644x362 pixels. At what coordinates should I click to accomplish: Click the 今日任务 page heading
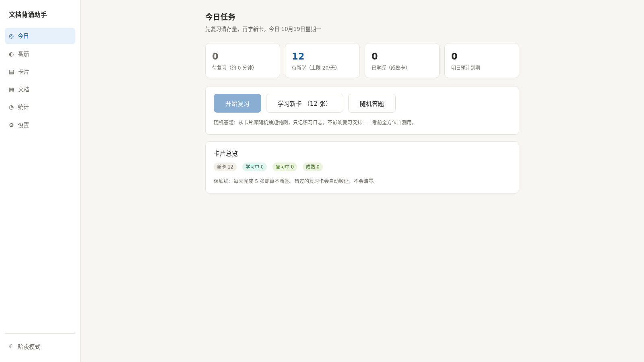(220, 17)
